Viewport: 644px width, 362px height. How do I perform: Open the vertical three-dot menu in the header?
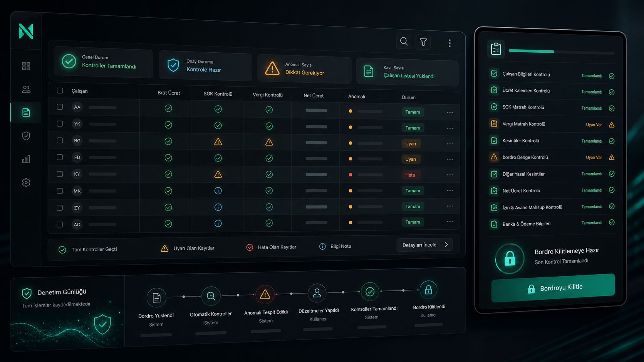pos(449,43)
